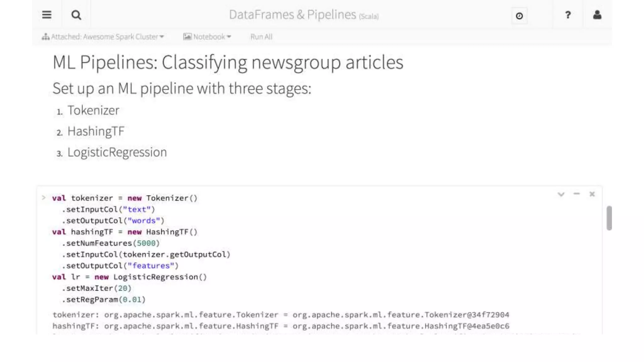644x362 pixels.
Task: Click the cell prompt arrow beside val tokenizer
Action: tap(44, 198)
